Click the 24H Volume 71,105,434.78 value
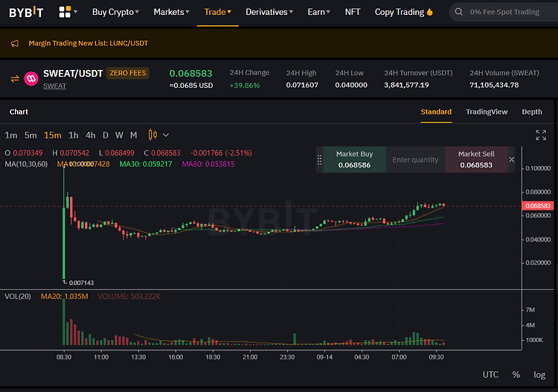Viewport: 558px width, 392px height. click(494, 85)
